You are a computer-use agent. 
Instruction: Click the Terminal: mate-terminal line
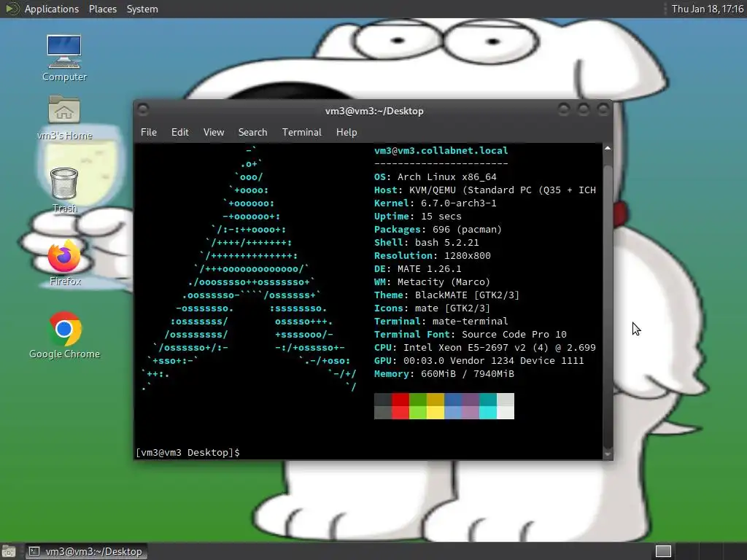coord(441,322)
